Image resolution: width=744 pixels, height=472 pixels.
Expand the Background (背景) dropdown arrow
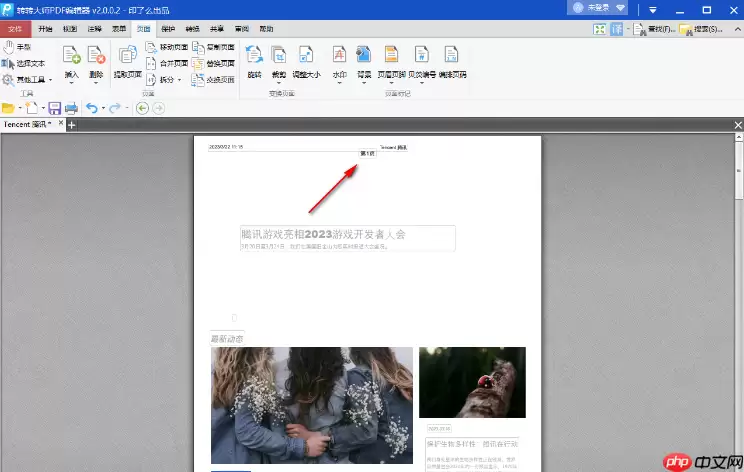click(x=364, y=83)
